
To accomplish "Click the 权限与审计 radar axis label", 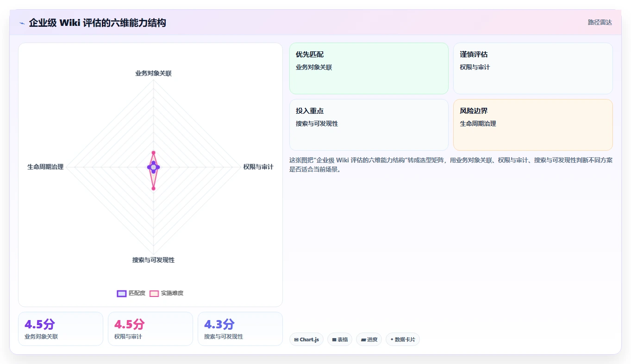I will click(x=258, y=167).
